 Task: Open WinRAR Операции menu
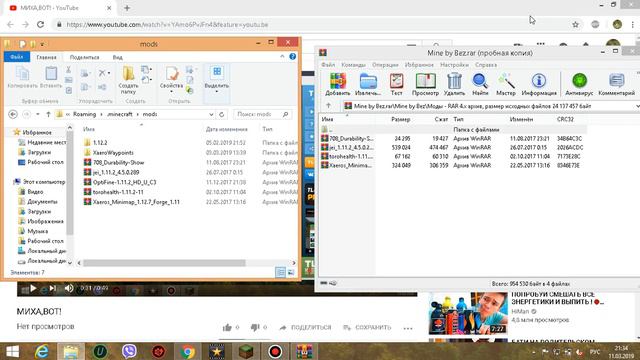pos(385,65)
